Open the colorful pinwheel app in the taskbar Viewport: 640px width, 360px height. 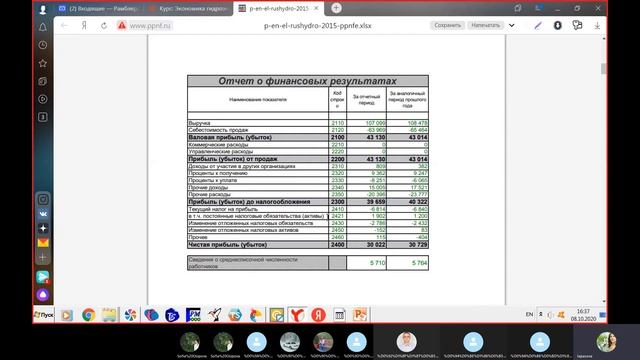(130, 315)
